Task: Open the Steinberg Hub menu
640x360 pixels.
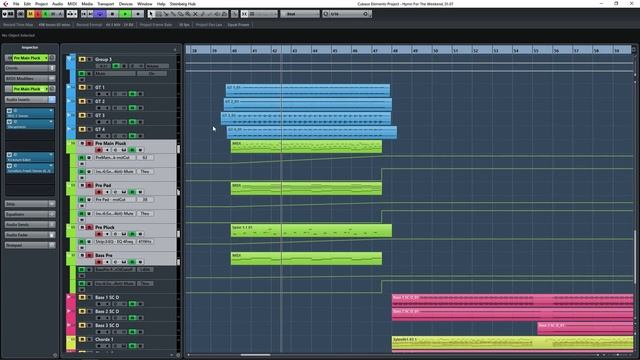Action: (183, 4)
